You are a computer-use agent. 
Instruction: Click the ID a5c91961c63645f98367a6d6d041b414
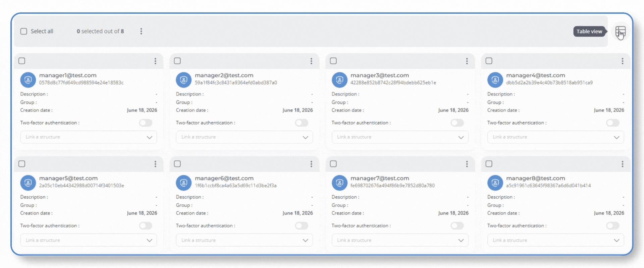point(549,186)
